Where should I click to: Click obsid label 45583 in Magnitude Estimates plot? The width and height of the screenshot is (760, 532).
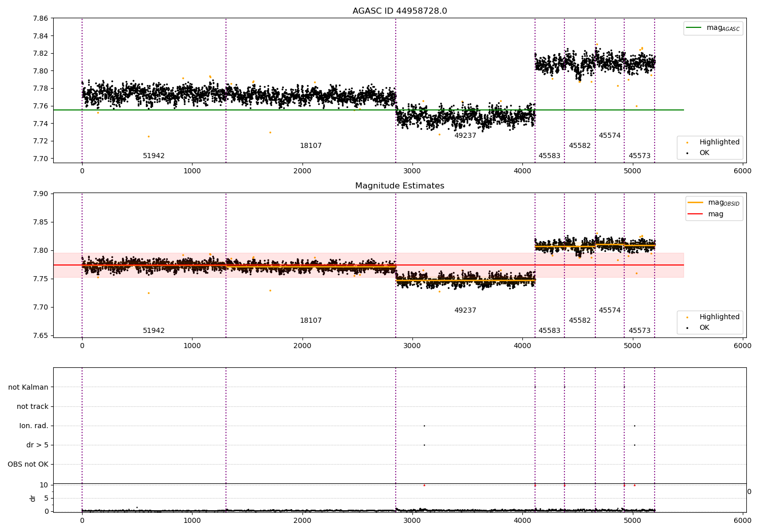(x=549, y=331)
